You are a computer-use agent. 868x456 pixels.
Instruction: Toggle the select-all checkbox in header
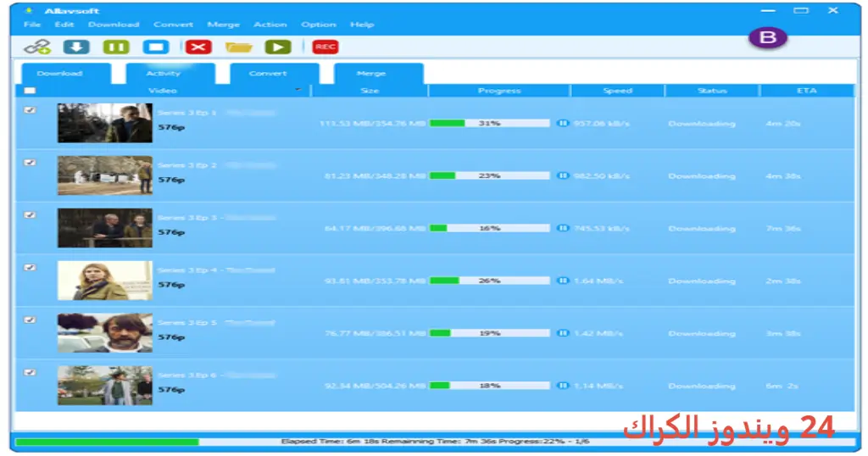(x=30, y=91)
